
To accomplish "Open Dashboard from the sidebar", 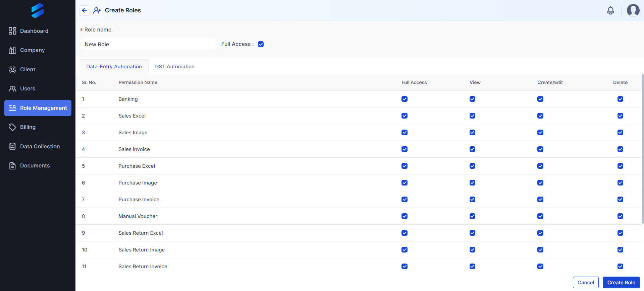I will [38, 31].
